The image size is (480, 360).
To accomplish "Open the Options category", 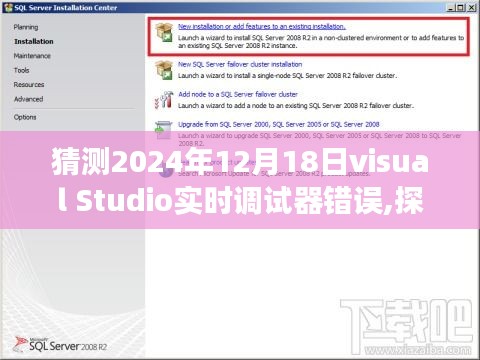I will [x=25, y=117].
